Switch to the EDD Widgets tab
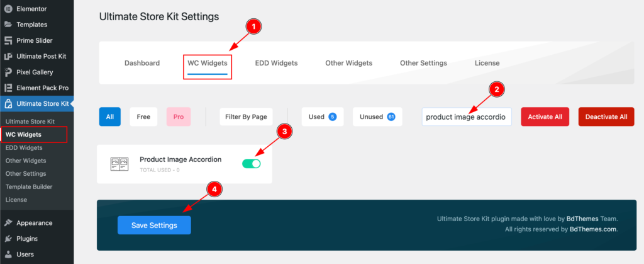The width and height of the screenshot is (644, 264). [x=276, y=63]
